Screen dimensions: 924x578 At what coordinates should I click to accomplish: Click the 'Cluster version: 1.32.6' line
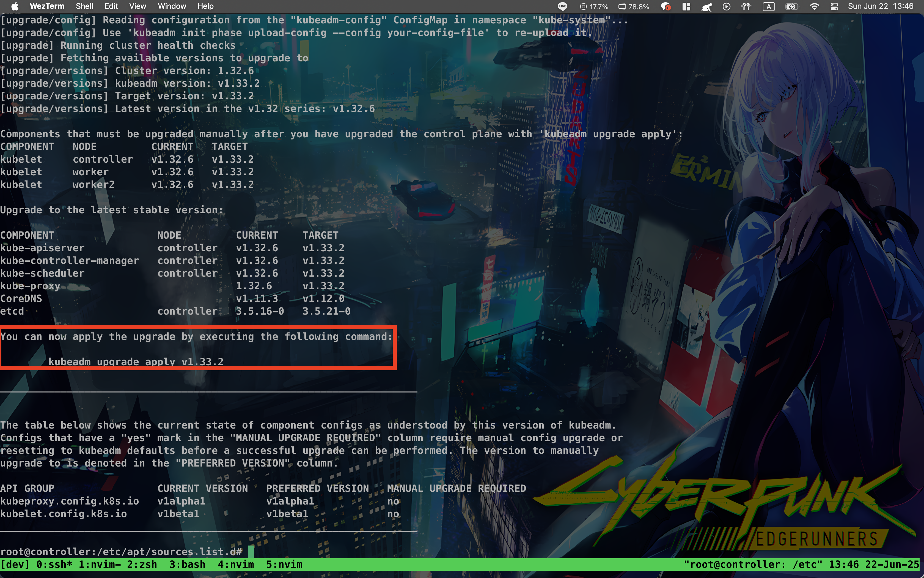(127, 70)
